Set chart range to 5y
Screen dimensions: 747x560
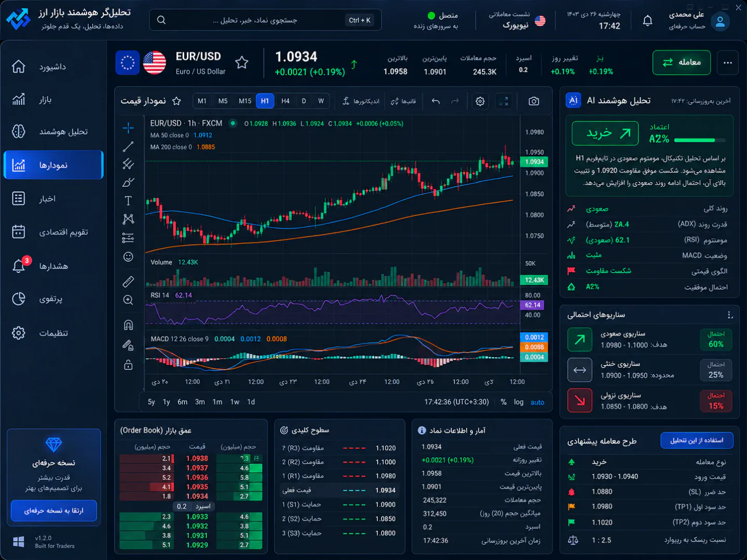point(151,402)
